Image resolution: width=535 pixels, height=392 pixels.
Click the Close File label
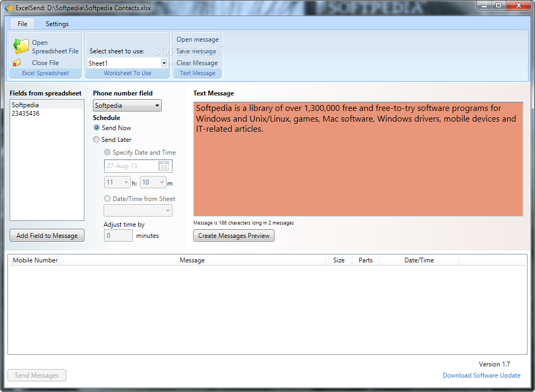pyautogui.click(x=45, y=63)
